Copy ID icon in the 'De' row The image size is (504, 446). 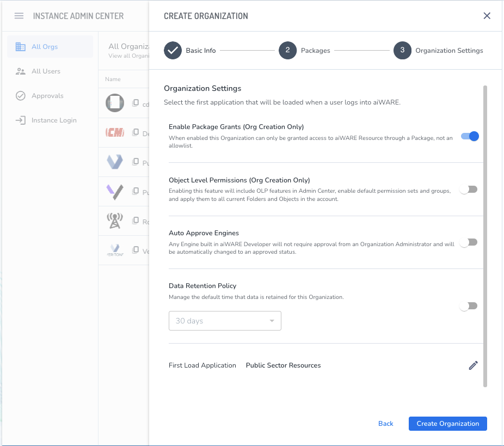[x=136, y=132]
